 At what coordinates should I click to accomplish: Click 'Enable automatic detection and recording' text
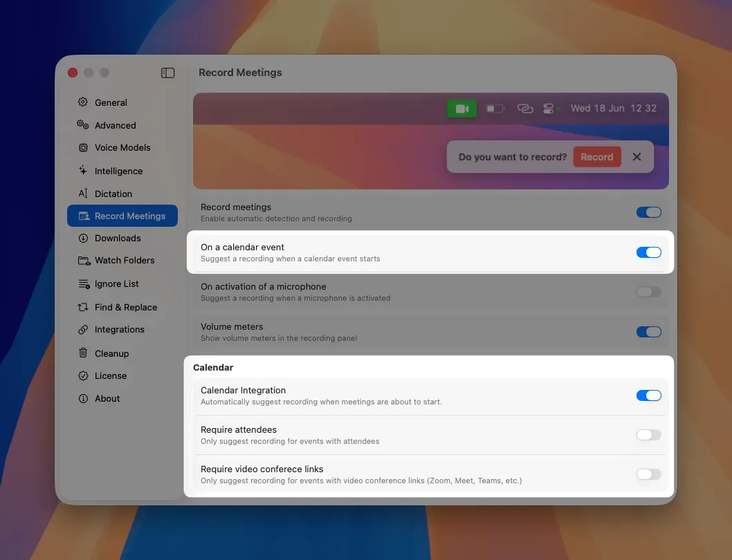[x=276, y=218]
